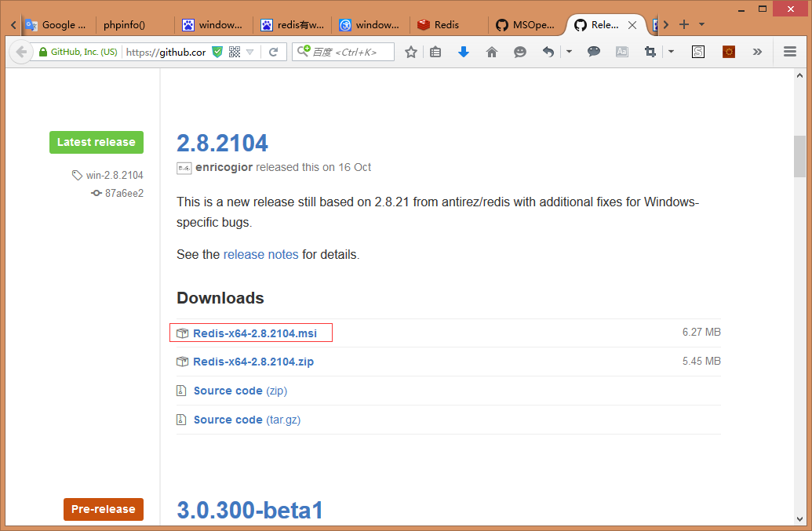Click package icon beside the .msi file
This screenshot has height=531, width=812.
click(182, 333)
